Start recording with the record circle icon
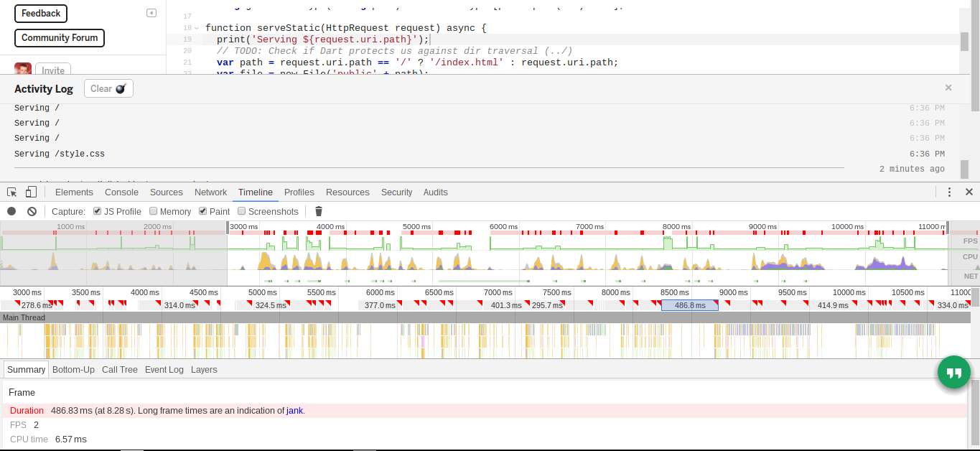The height and width of the screenshot is (451, 980). (11, 211)
